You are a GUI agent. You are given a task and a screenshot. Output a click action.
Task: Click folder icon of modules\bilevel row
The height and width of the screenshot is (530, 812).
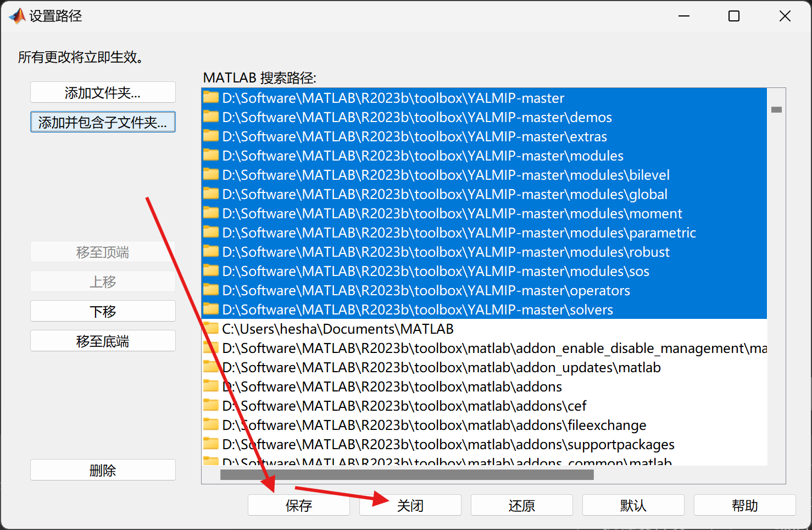[x=211, y=174]
